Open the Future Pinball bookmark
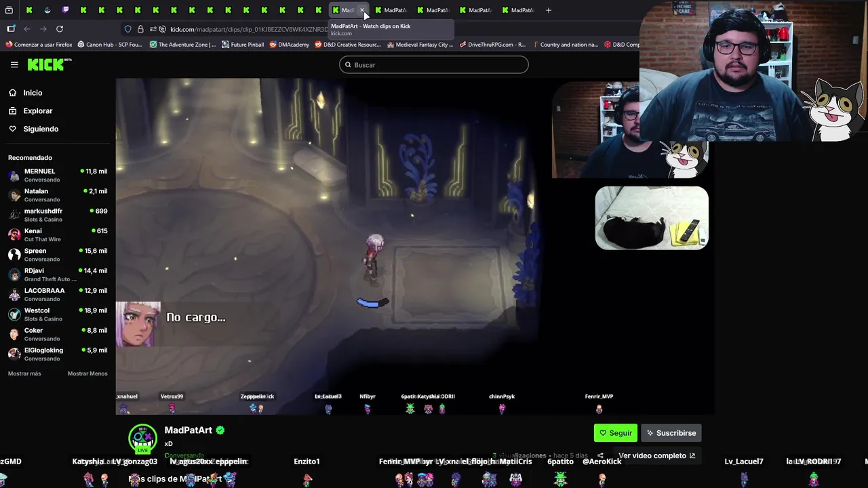 243,45
